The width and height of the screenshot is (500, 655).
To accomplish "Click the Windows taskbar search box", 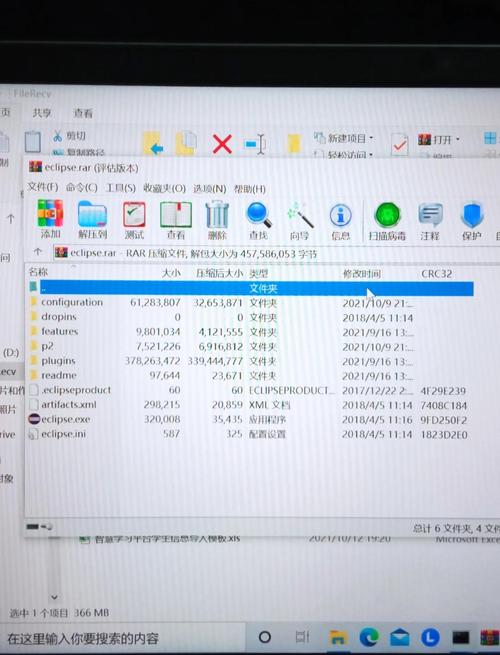I will (x=121, y=638).
